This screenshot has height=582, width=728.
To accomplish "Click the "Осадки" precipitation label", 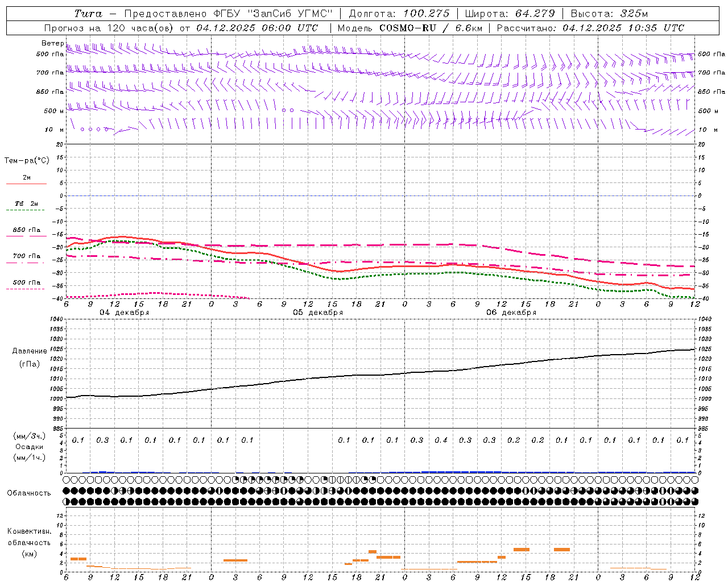I will pyautogui.click(x=30, y=447).
